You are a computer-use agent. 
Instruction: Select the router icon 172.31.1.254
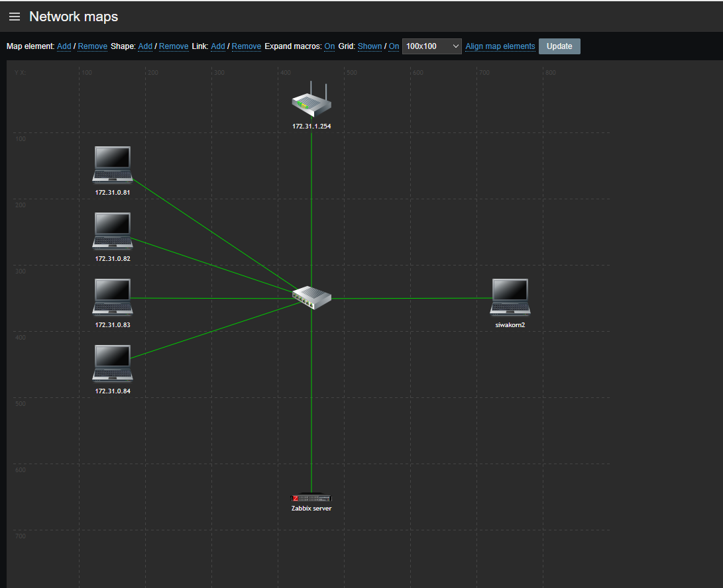click(x=311, y=99)
